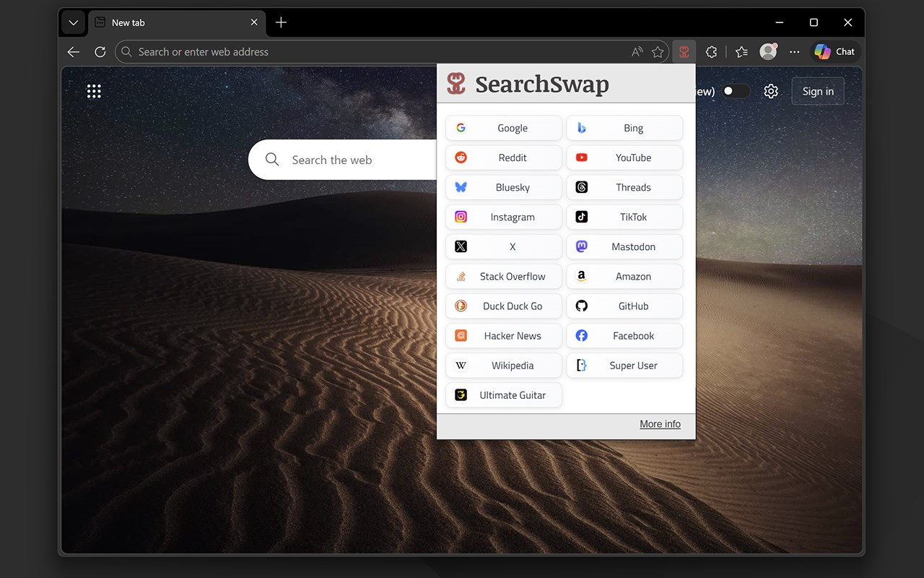924x578 pixels.
Task: Pick the X search button
Action: (504, 246)
